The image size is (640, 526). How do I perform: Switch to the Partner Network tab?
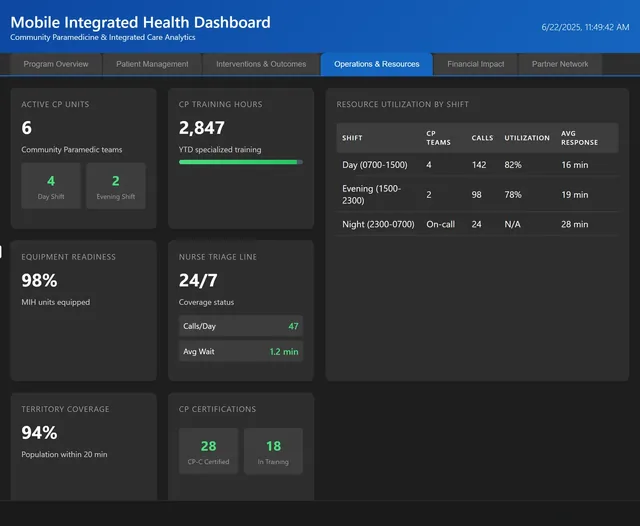pyautogui.click(x=560, y=64)
